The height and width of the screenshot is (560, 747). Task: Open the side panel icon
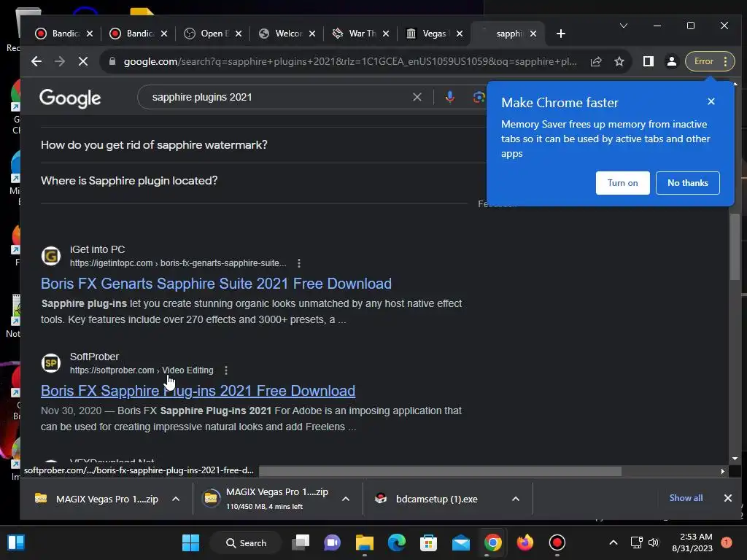(648, 61)
